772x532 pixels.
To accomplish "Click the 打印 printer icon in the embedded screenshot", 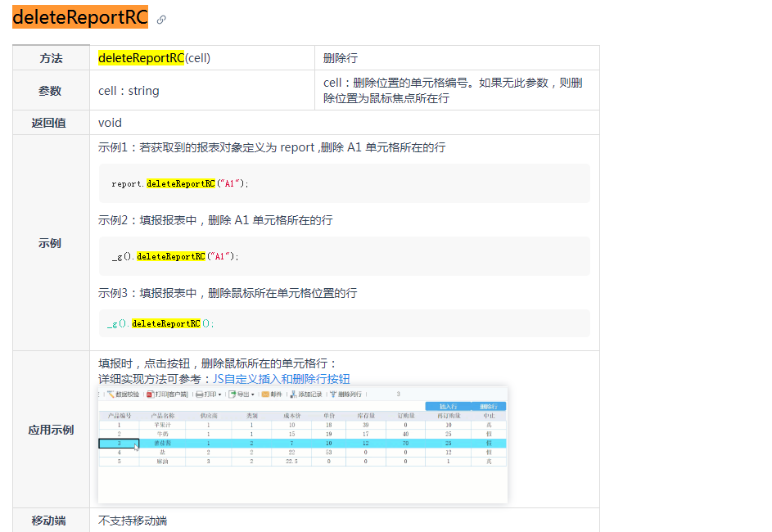I will tap(200, 394).
